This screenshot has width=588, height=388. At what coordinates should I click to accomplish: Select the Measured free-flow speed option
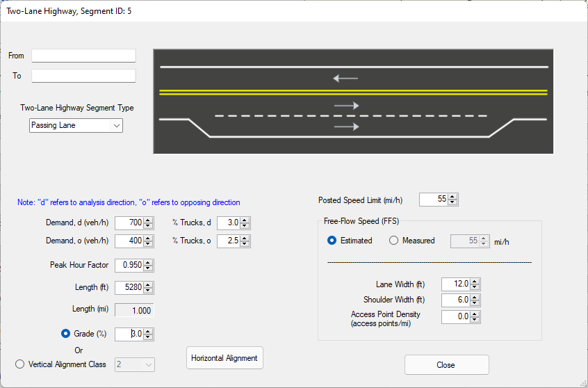click(394, 241)
